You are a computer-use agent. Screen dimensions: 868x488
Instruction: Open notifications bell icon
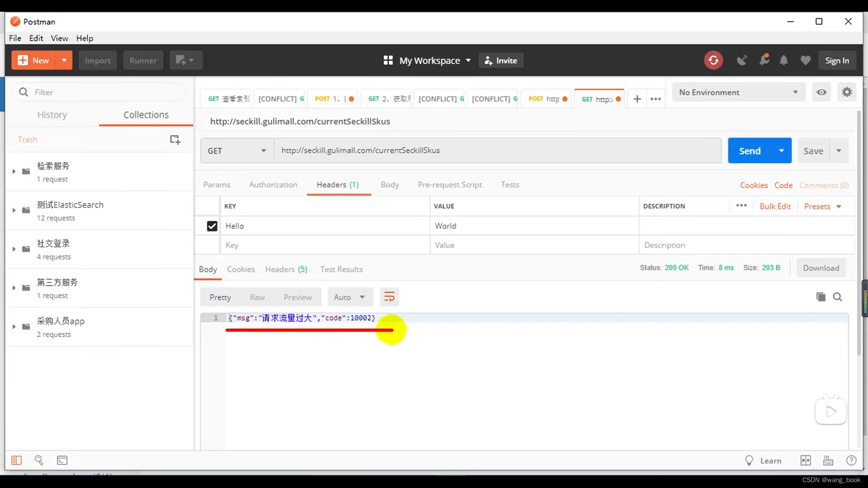click(x=784, y=61)
